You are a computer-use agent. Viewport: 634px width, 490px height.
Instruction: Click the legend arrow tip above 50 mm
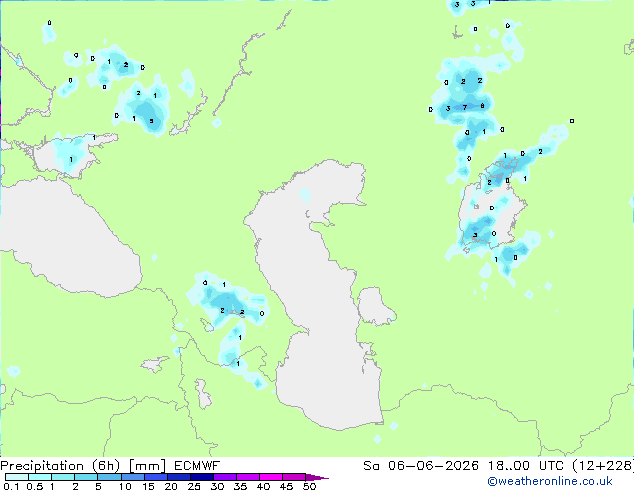coord(317,477)
